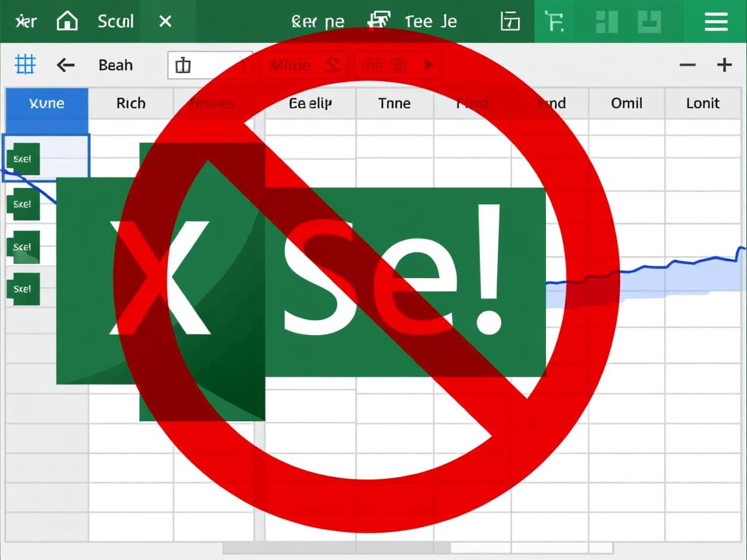Click the plus zoom-in icon
This screenshot has width=747, height=560.
[x=724, y=65]
